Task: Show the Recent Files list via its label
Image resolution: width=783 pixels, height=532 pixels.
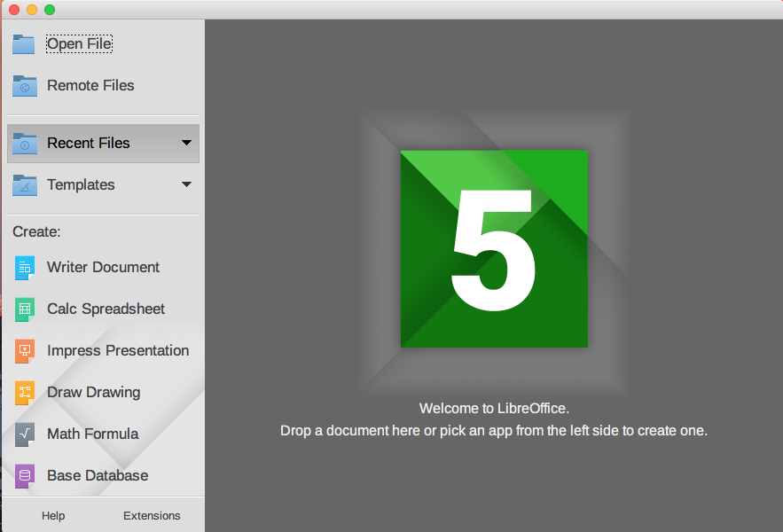Action: click(x=88, y=143)
